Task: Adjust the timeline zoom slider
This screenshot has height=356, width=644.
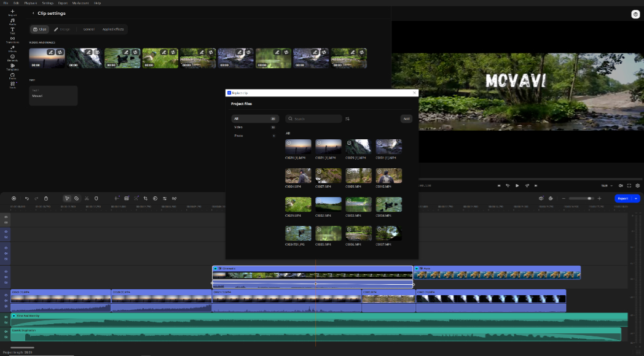Action: (581, 198)
